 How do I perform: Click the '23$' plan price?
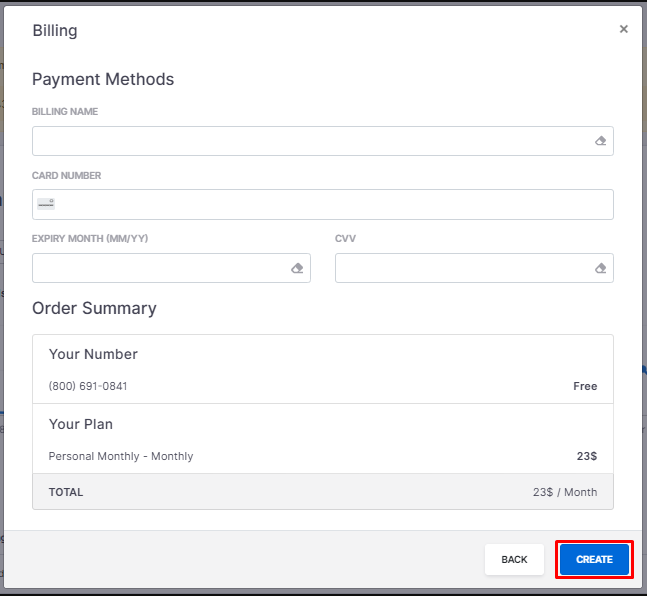(587, 456)
